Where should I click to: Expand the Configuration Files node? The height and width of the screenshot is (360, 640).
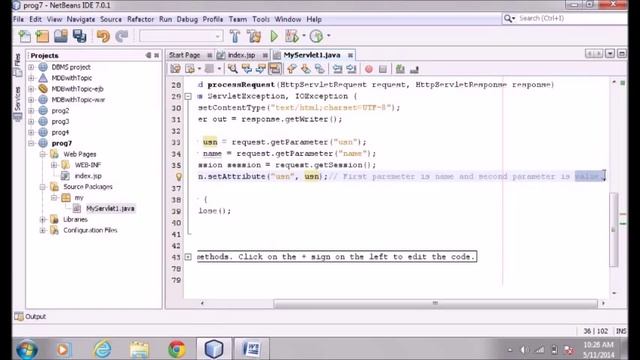point(42,231)
